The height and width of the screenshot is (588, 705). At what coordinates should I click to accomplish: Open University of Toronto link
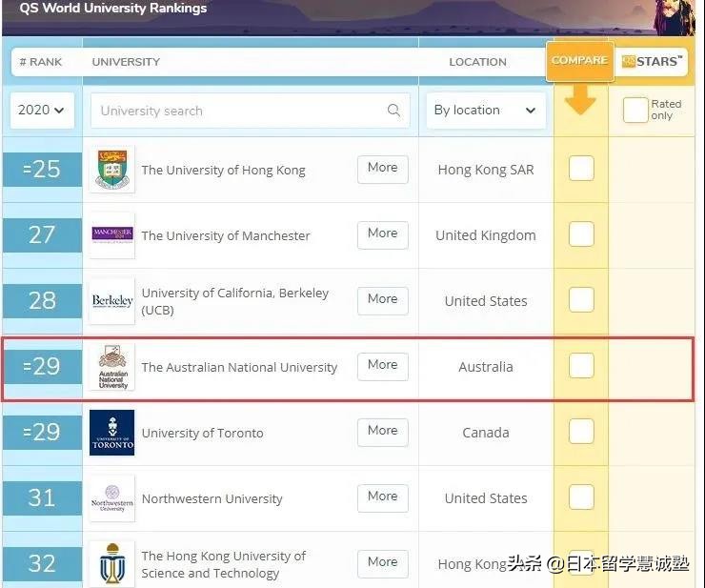(202, 433)
